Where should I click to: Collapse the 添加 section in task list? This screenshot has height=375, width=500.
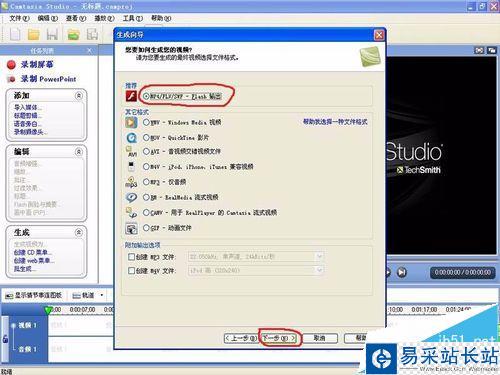point(79,96)
